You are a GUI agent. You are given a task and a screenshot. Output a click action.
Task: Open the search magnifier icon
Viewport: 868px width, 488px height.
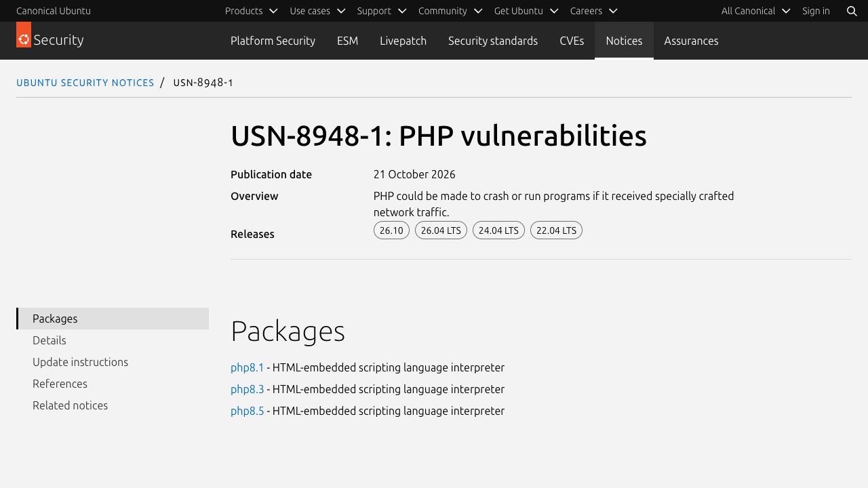tap(852, 11)
